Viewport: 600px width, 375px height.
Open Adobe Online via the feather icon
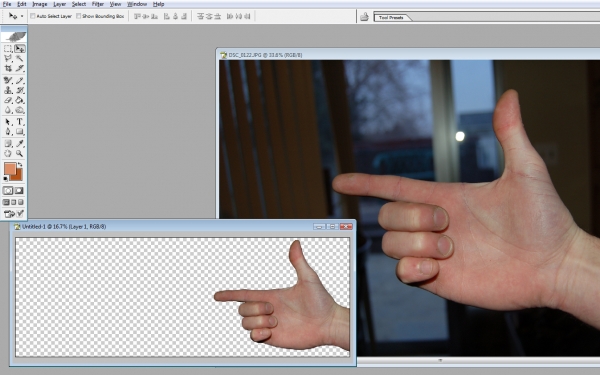click(x=14, y=36)
